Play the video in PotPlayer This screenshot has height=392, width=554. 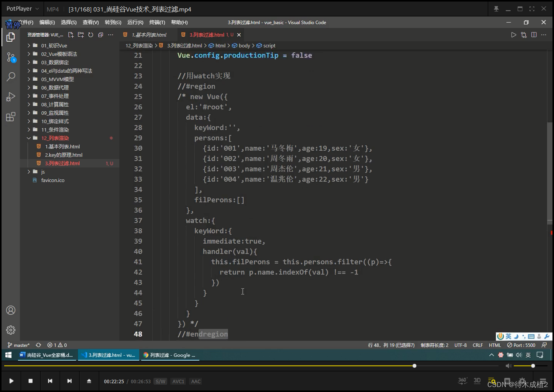pyautogui.click(x=11, y=381)
